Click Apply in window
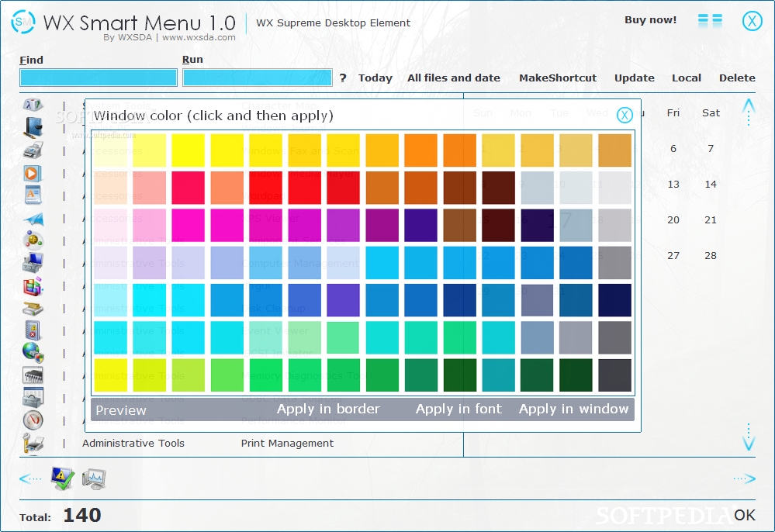 (x=574, y=409)
